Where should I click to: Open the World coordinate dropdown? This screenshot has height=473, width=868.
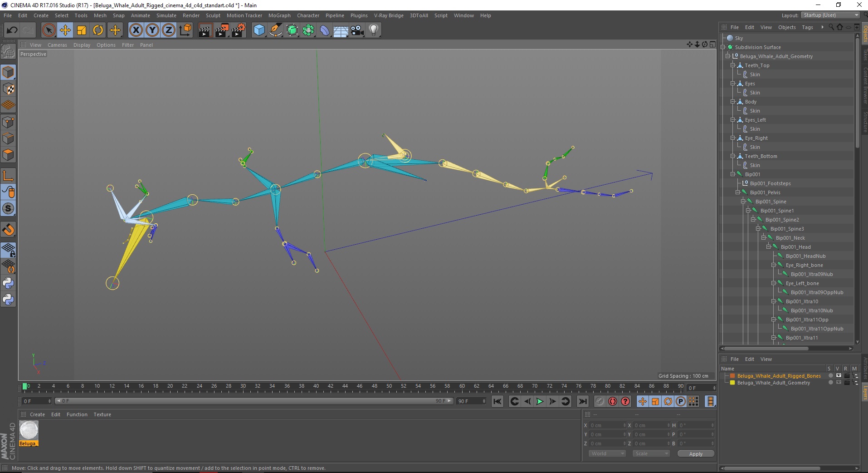point(607,453)
